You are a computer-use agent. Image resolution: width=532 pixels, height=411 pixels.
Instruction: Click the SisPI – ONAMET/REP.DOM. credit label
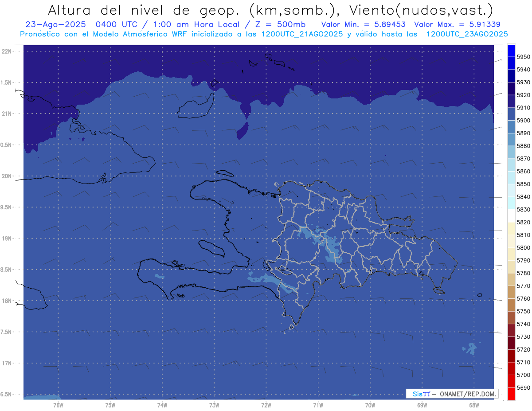click(452, 394)
